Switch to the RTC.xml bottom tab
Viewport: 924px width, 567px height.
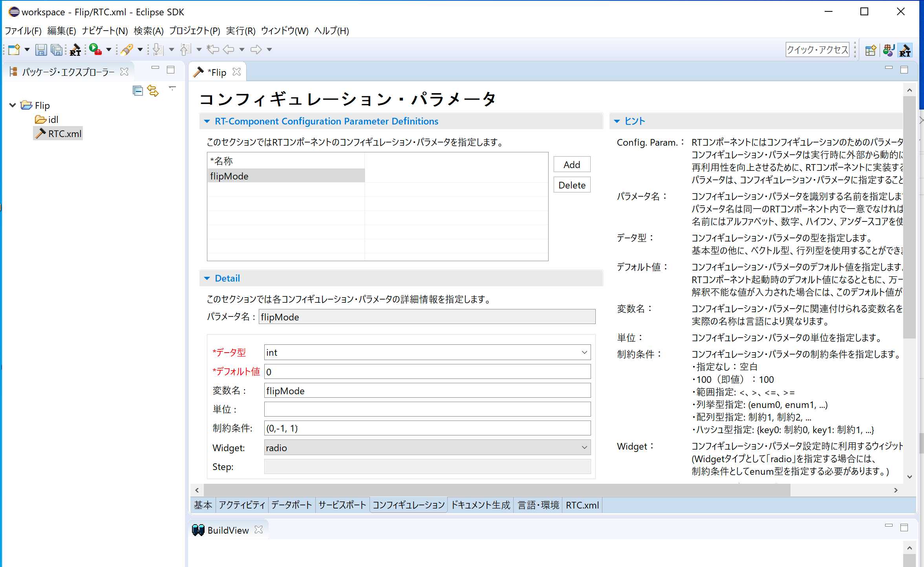(582, 505)
